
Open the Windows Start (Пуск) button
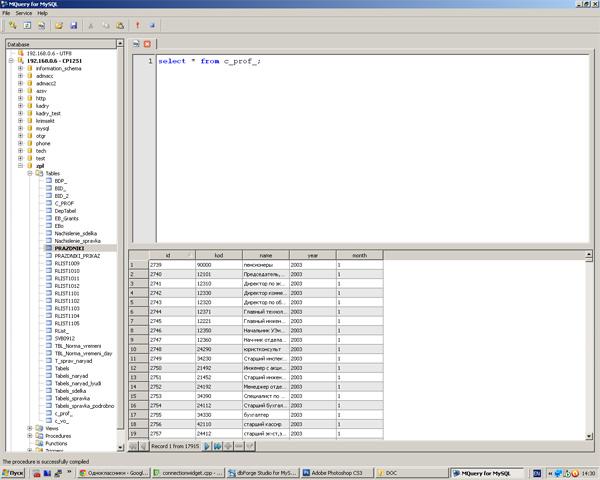click(x=13, y=473)
